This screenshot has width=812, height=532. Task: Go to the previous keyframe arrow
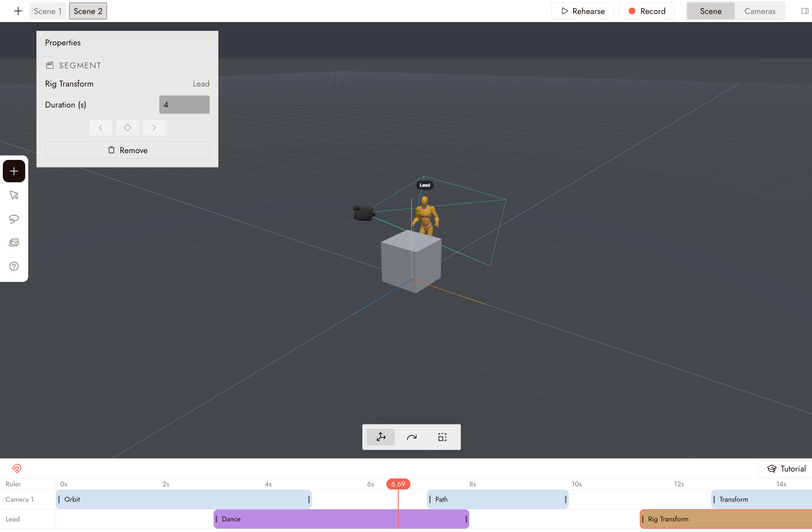click(x=101, y=128)
